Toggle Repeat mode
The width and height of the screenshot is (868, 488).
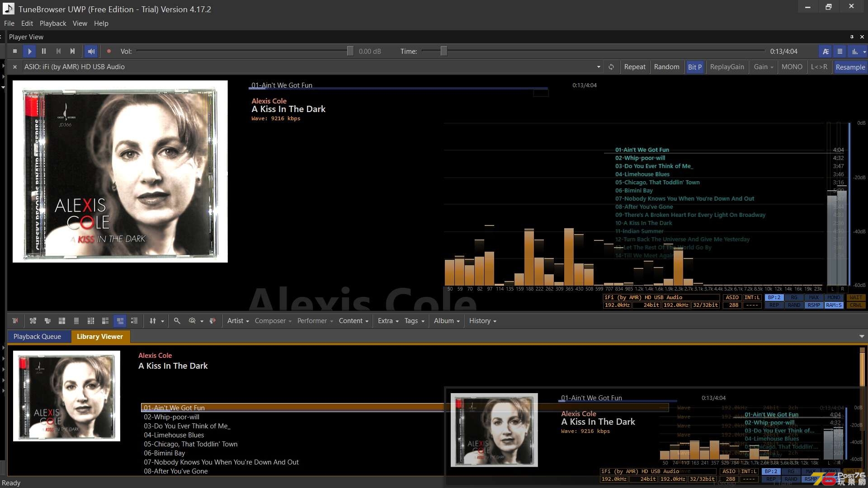click(635, 67)
